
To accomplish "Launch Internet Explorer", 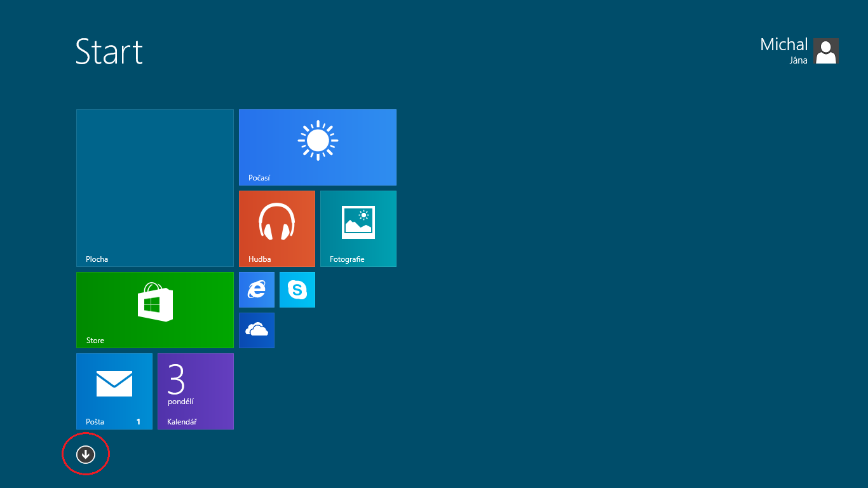I will pos(256,289).
